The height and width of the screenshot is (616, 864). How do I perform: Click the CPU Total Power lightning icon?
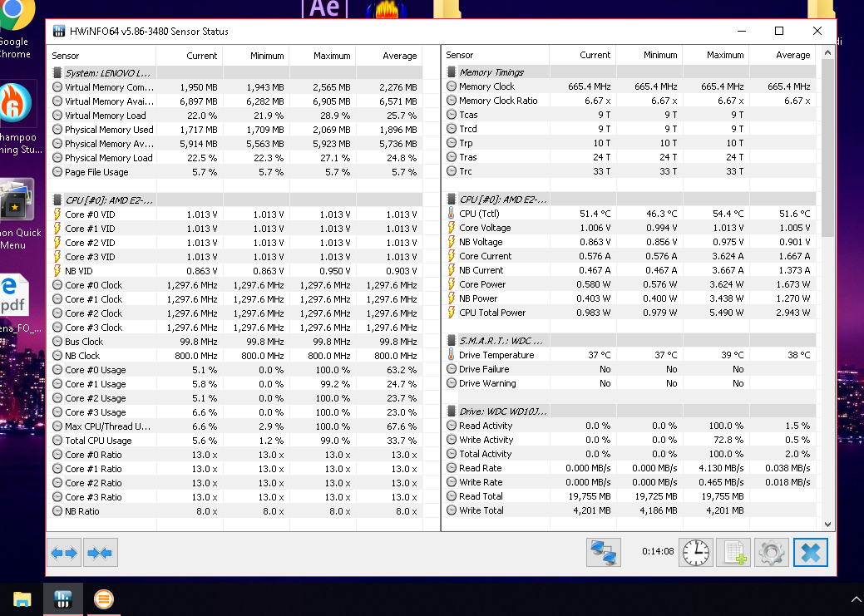click(x=452, y=313)
